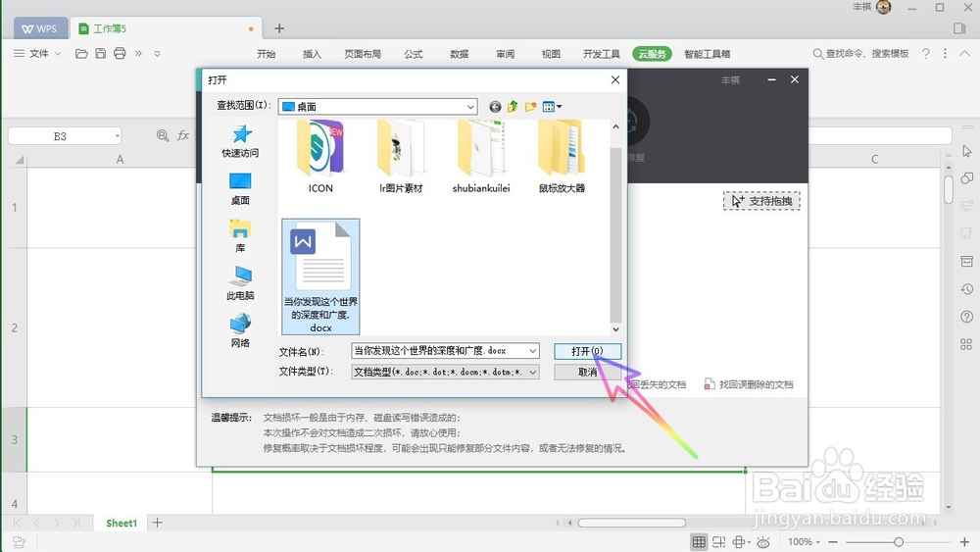Open the 文件 menu
The image size is (980, 552).
pos(37,54)
